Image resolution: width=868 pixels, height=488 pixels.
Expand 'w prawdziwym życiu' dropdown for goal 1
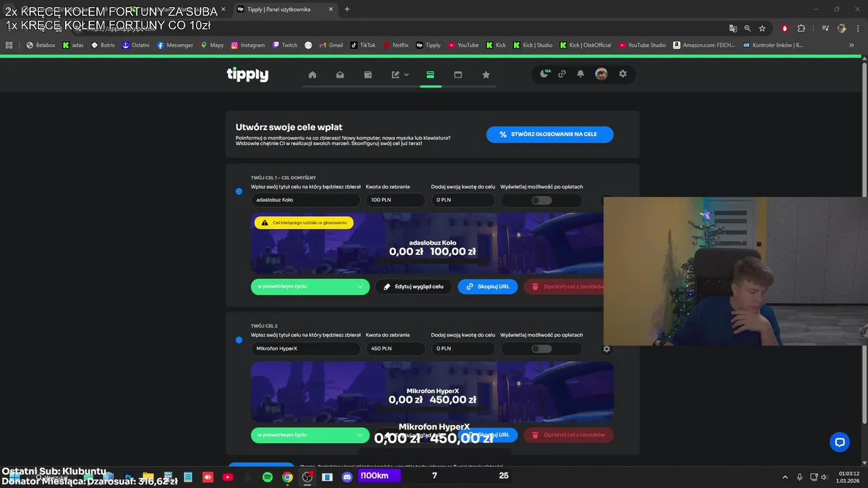click(310, 287)
